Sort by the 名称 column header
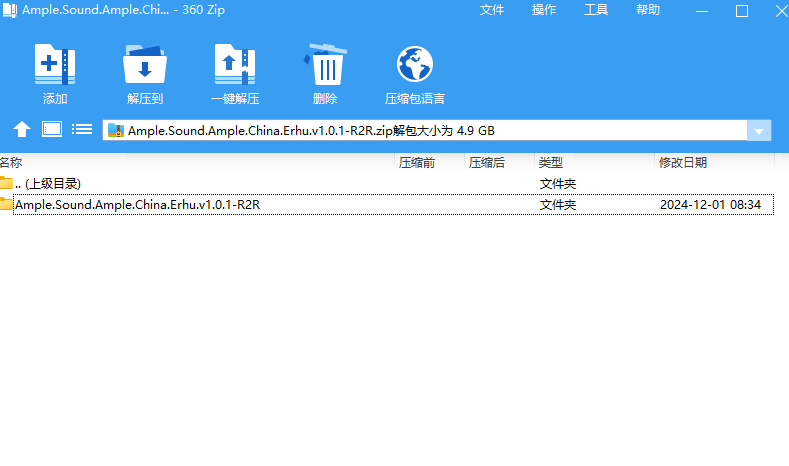 point(11,163)
